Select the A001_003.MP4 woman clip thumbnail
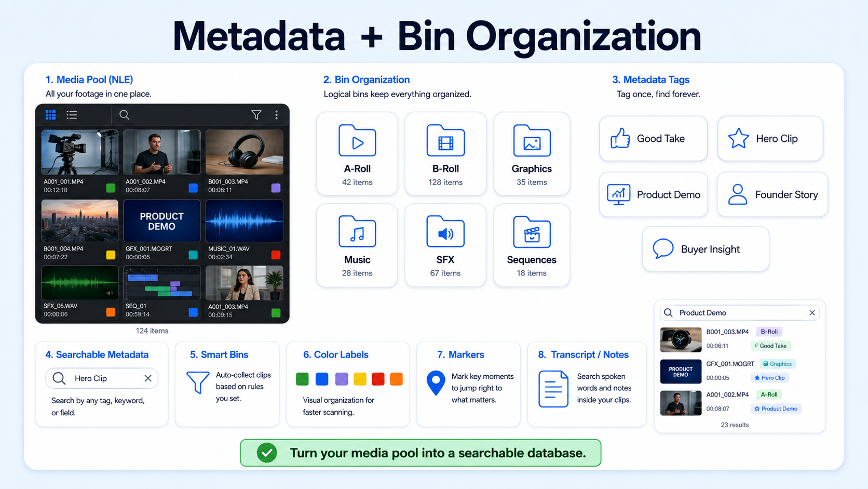 pyautogui.click(x=245, y=283)
